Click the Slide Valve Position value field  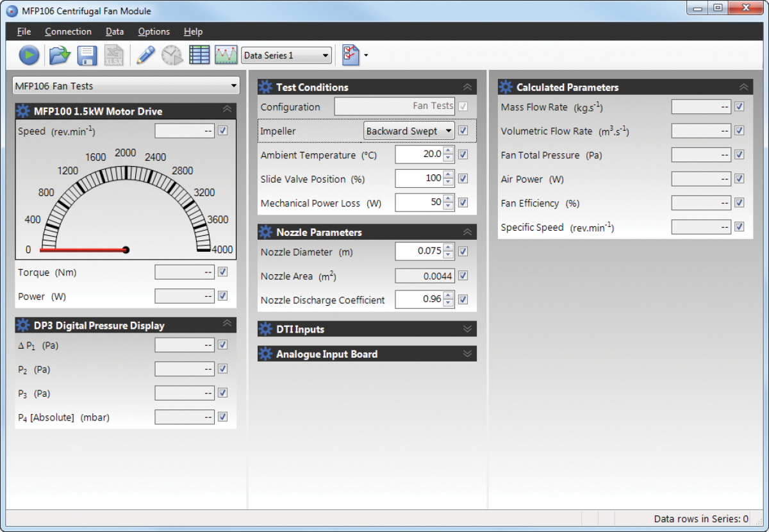pos(419,178)
